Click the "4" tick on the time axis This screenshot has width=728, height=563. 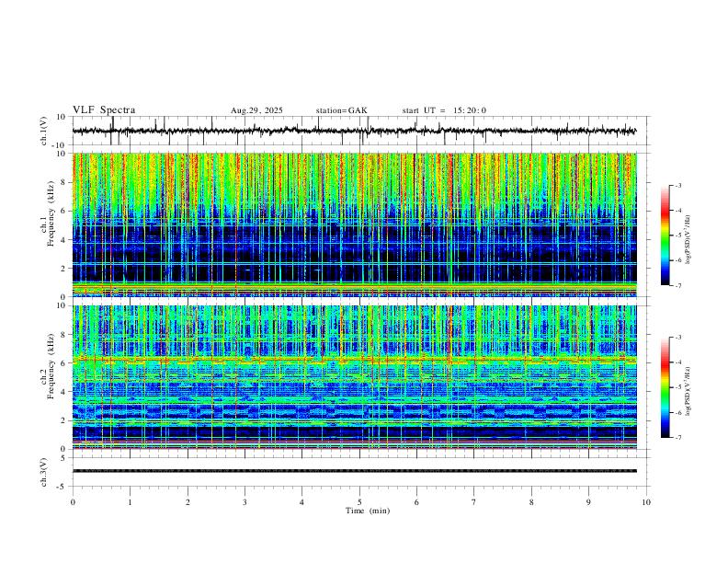(301, 502)
